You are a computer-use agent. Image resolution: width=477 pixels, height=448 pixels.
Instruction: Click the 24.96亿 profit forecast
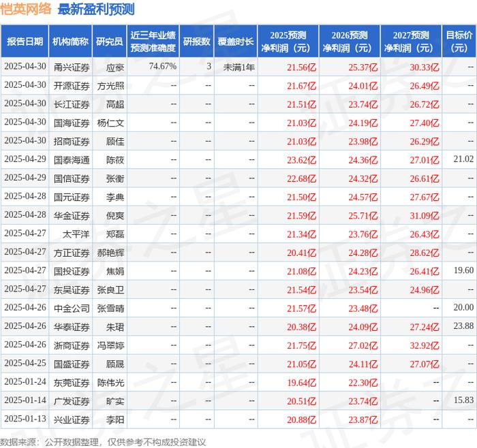[425, 290]
